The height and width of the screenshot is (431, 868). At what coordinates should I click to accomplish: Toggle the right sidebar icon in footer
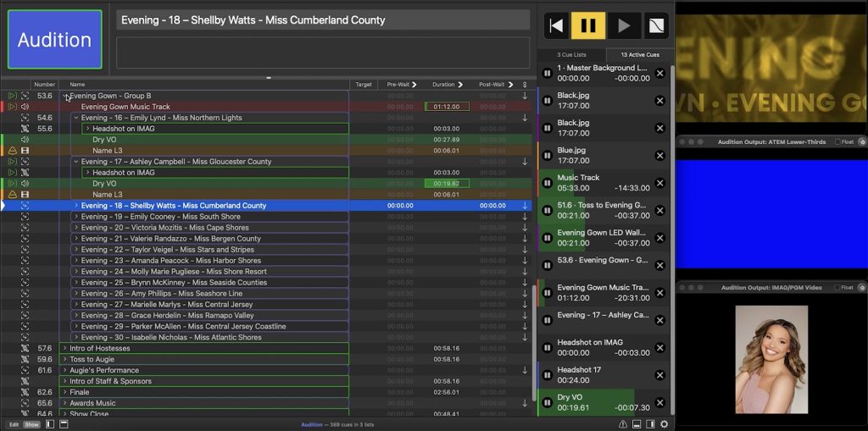[x=650, y=424]
